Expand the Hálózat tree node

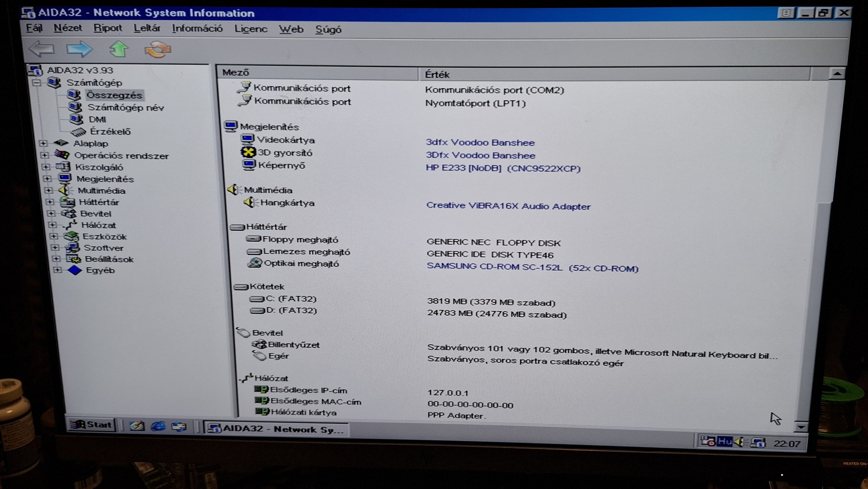click(52, 224)
